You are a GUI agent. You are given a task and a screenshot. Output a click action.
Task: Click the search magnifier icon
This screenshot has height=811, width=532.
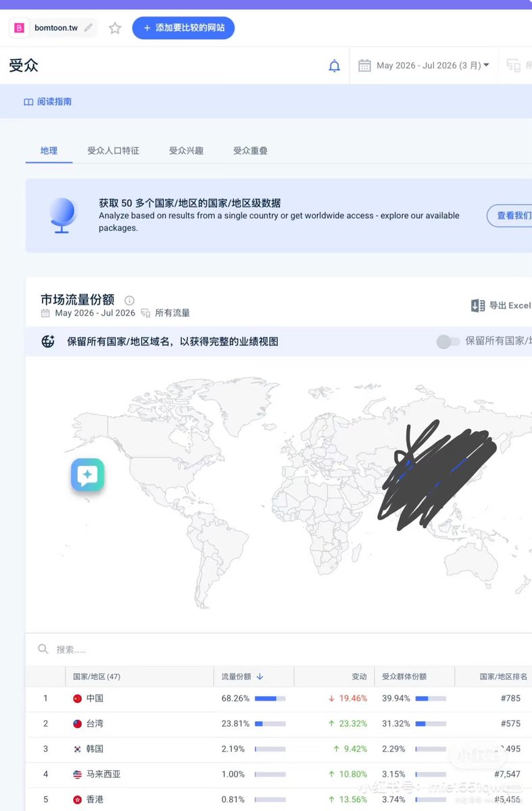pos(43,649)
